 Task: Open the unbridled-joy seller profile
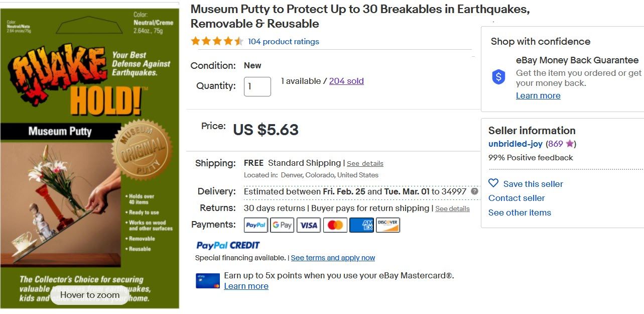516,144
